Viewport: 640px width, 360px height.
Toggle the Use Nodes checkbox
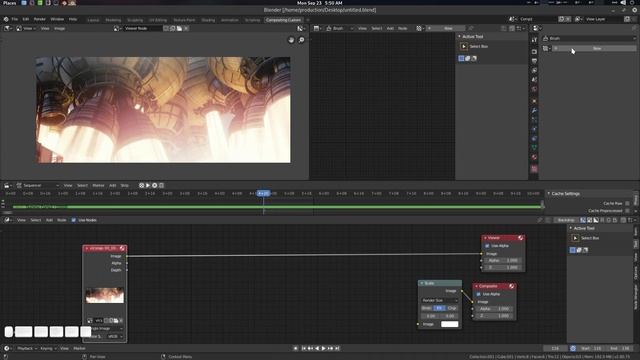point(74,220)
